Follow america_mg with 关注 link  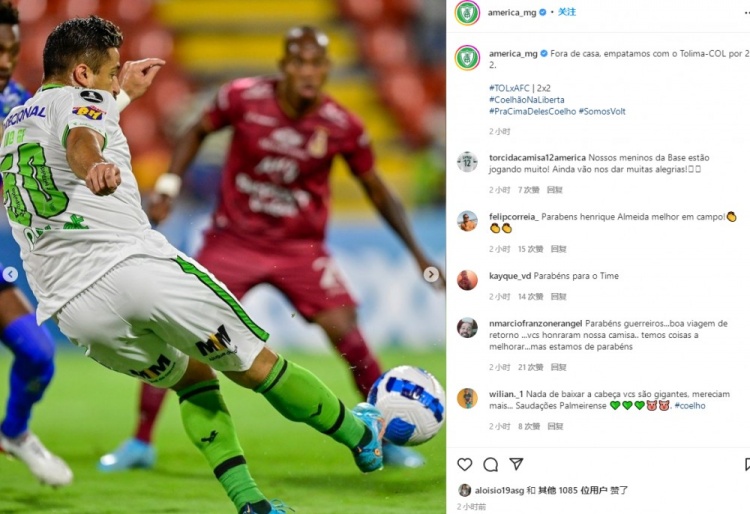click(x=567, y=12)
